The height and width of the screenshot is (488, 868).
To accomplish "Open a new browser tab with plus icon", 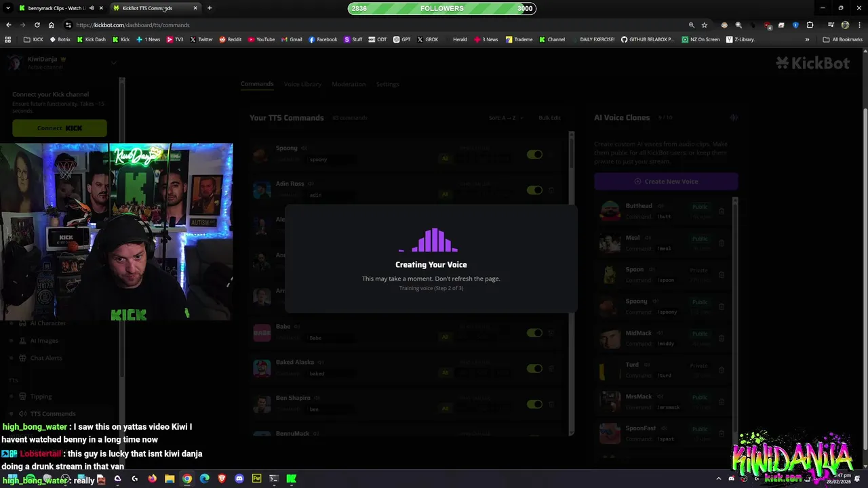I will (210, 8).
